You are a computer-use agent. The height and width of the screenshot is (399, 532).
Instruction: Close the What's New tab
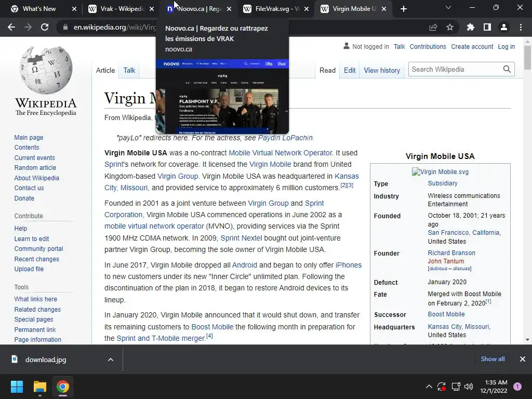click(74, 9)
